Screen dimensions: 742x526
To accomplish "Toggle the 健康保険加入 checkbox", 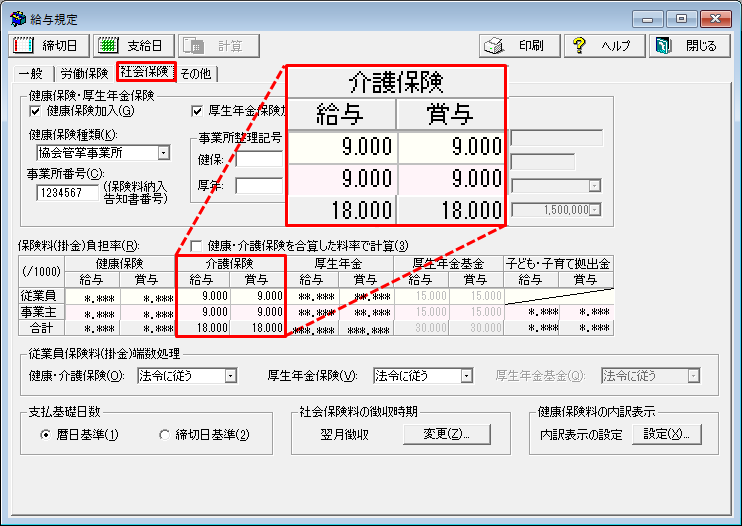I will (36, 111).
